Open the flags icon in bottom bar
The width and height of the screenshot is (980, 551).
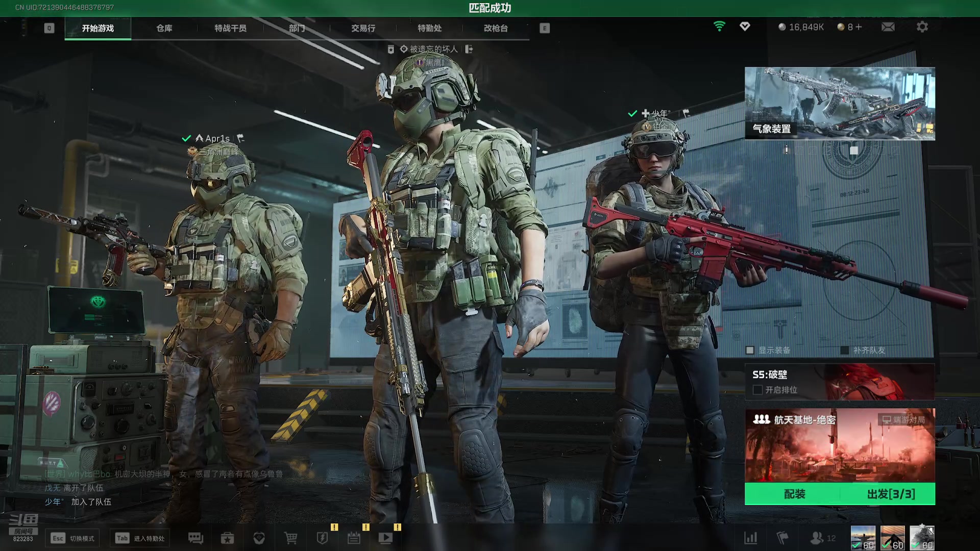pos(782,538)
